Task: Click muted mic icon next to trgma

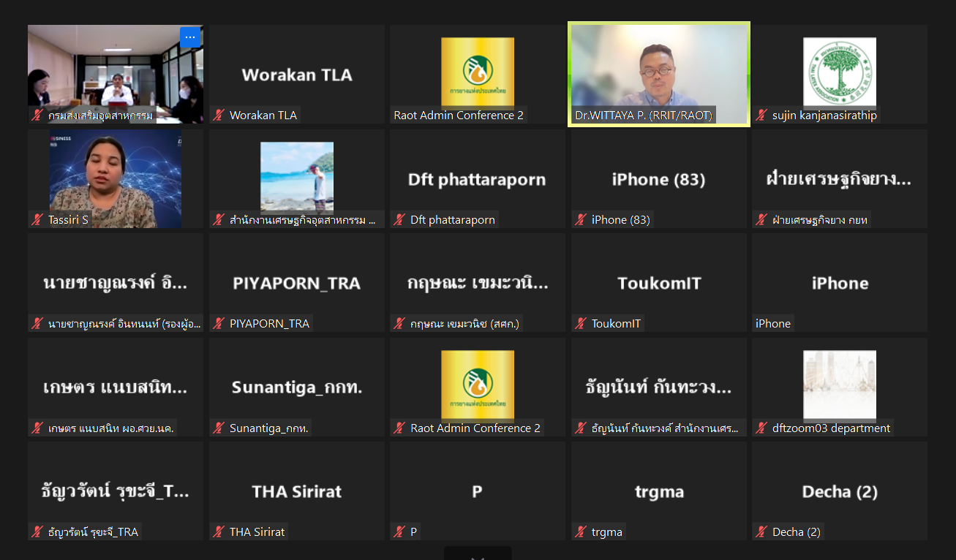Action: tap(580, 531)
